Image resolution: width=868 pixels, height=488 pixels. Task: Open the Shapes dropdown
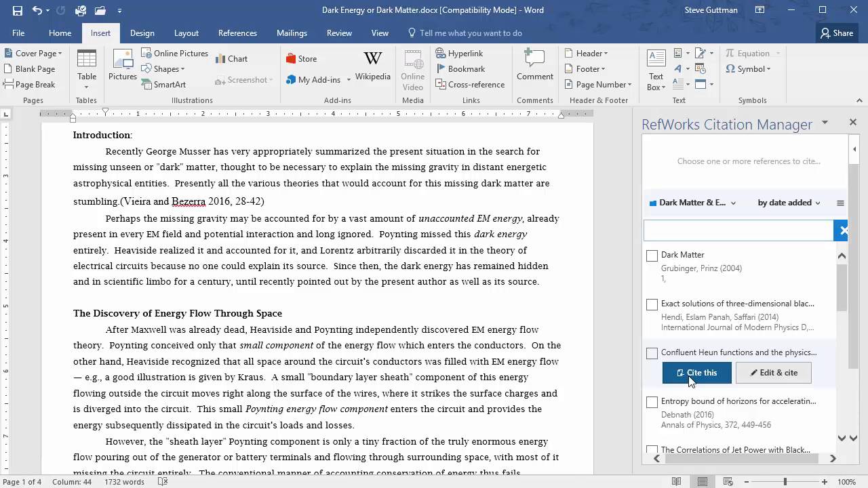pos(163,68)
